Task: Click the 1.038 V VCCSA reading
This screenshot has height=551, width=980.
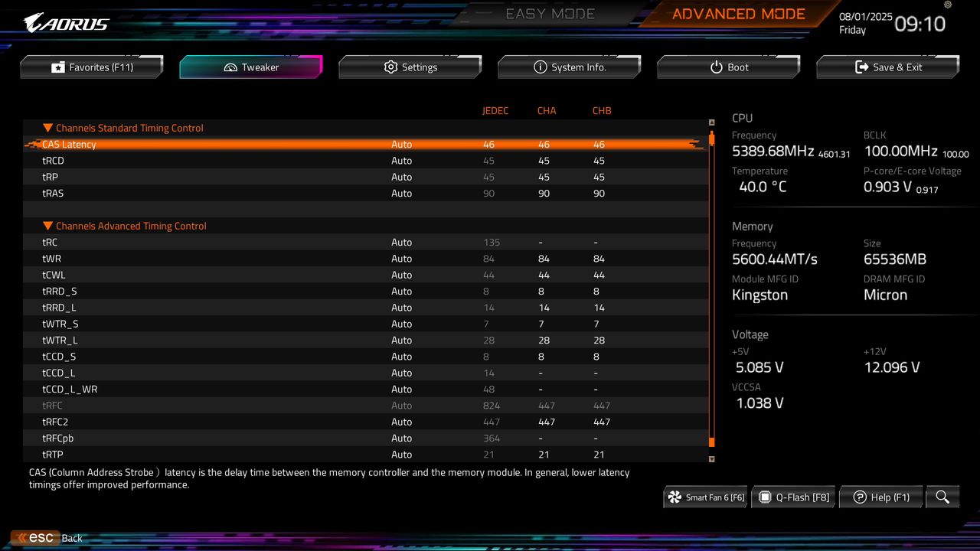Action: [759, 403]
